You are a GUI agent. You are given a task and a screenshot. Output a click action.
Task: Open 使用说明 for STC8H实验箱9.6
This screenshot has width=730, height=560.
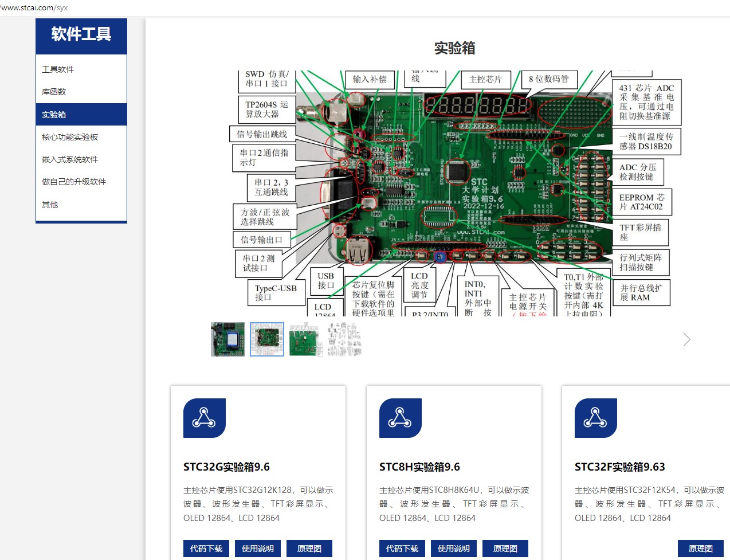[x=454, y=549]
